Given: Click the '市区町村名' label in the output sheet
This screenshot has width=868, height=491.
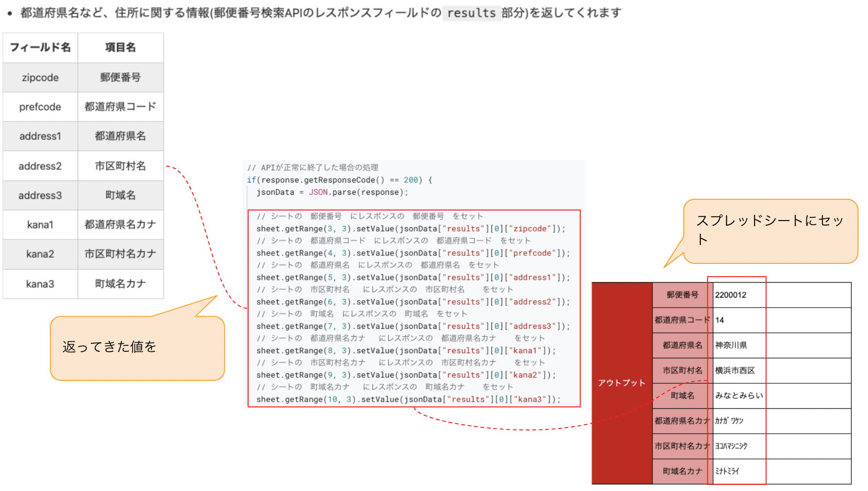Looking at the screenshot, I should point(683,371).
